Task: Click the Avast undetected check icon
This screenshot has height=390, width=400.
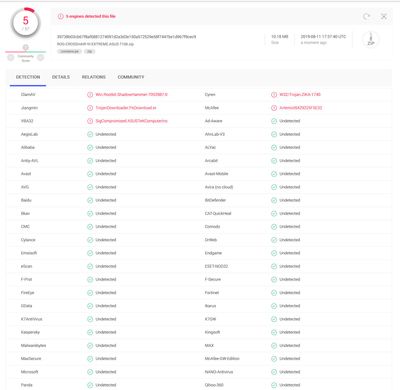Action: (x=90, y=174)
